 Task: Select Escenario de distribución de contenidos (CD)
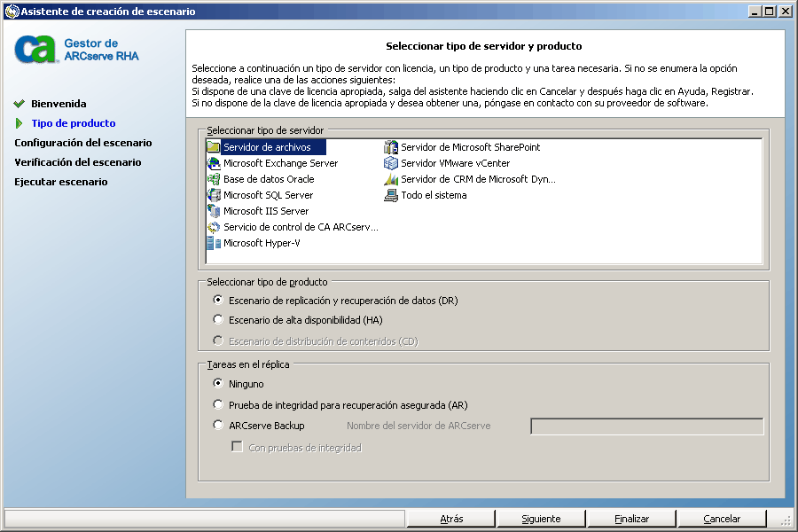point(218,340)
